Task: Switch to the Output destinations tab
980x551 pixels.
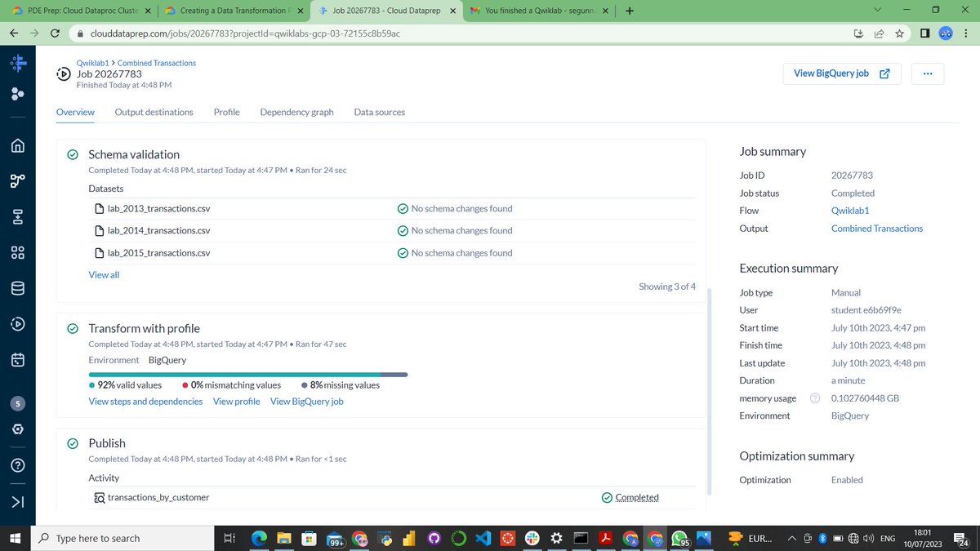Action: (x=154, y=112)
